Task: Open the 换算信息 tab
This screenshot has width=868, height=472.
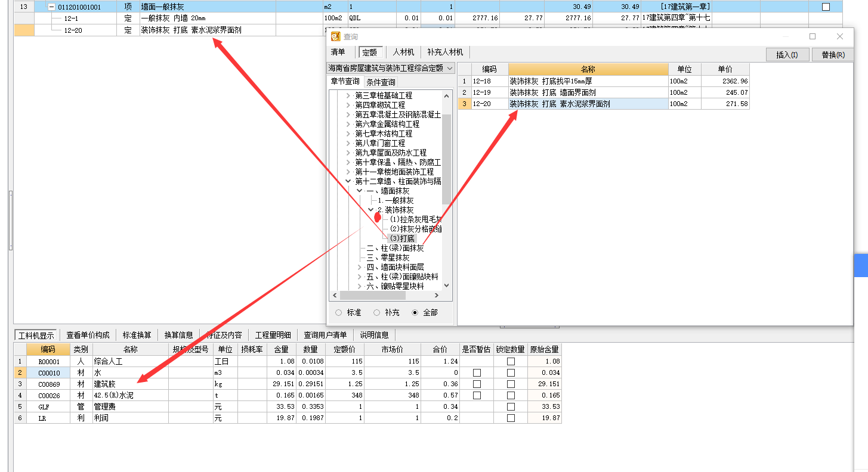Action: click(179, 335)
